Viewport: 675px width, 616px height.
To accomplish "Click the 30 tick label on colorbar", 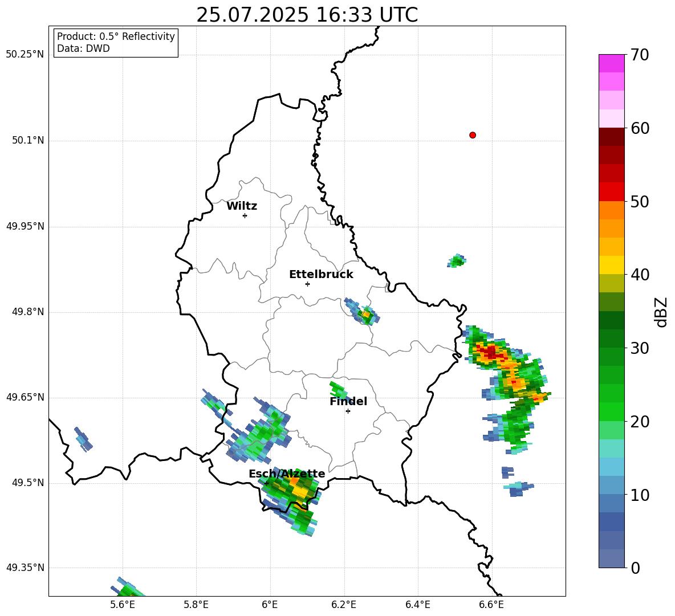I will [x=640, y=348].
